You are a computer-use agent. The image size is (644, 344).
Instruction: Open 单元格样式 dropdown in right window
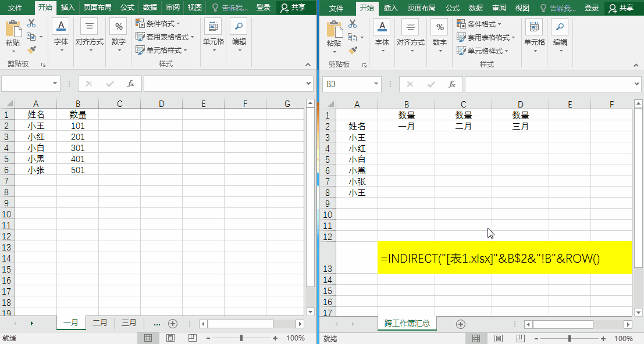(x=482, y=51)
